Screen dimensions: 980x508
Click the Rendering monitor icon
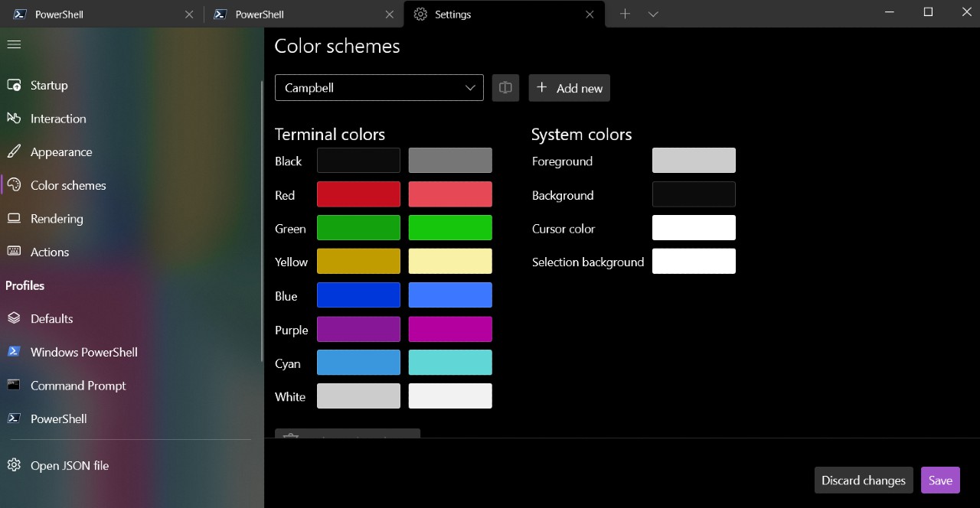click(14, 219)
